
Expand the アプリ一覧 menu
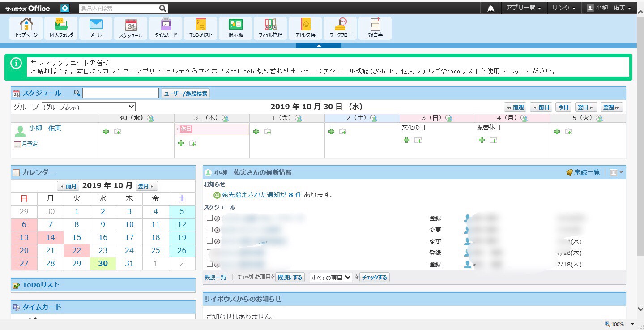click(x=523, y=8)
